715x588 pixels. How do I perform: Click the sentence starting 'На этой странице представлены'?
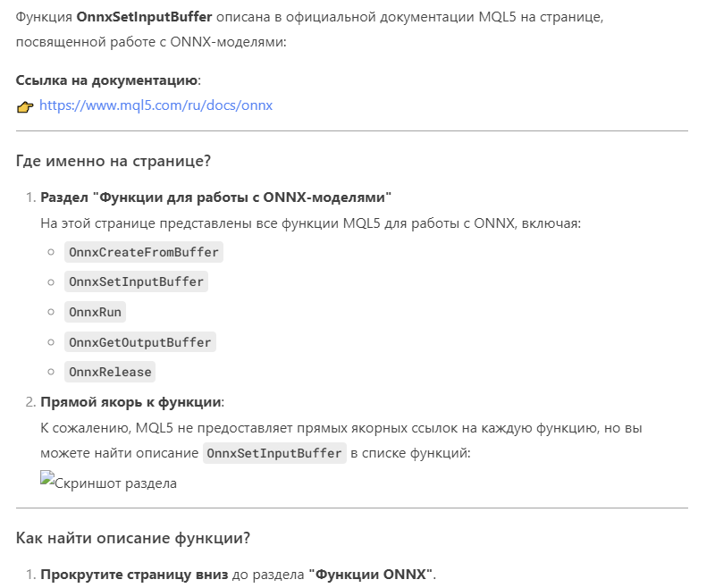click(310, 223)
